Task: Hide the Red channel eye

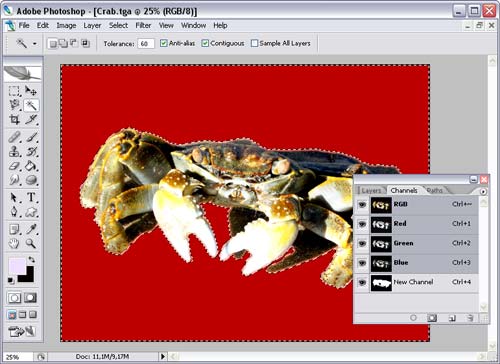Action: [362, 224]
